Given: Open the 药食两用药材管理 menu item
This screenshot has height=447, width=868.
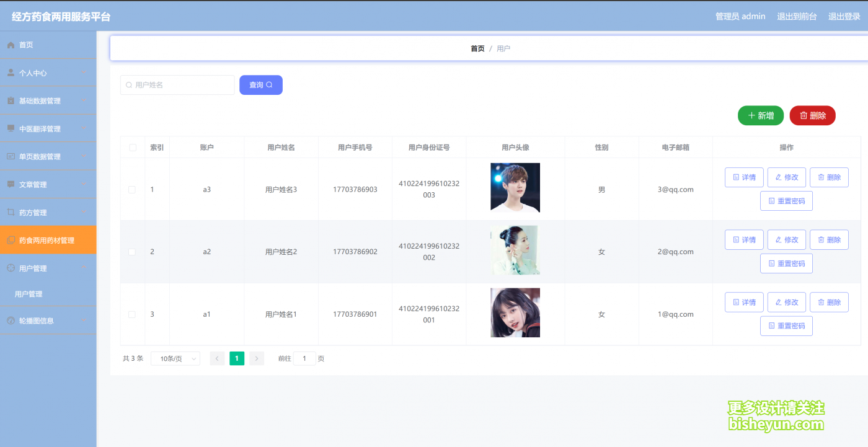Looking at the screenshot, I should [x=48, y=240].
